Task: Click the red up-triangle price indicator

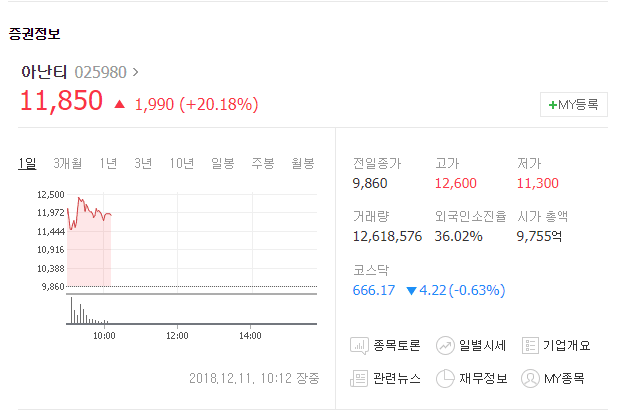Action: [x=119, y=104]
